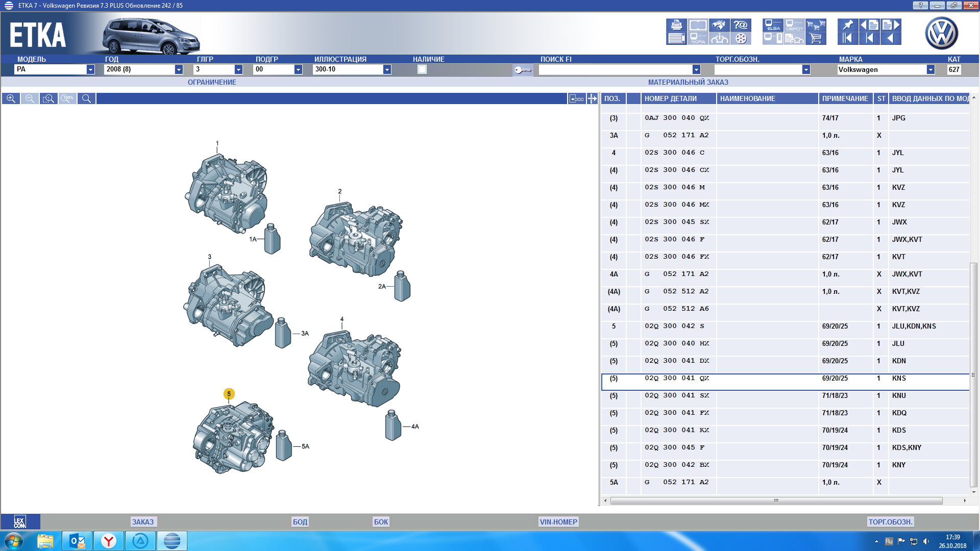980x551 pixels.
Task: Click the plain magnifier search icon
Action: 86,98
